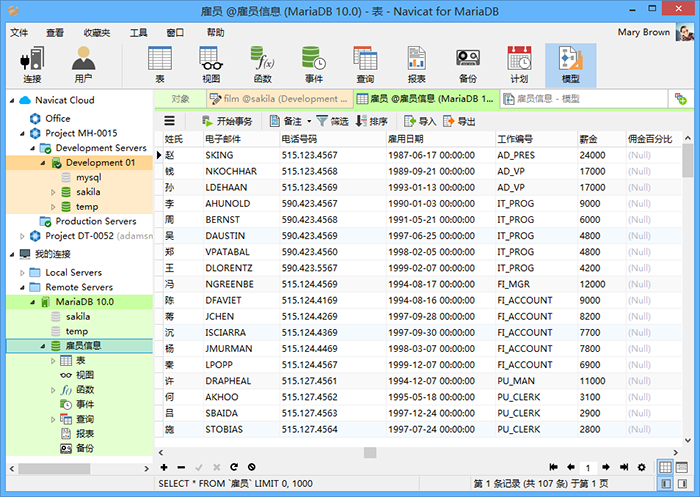
Task: Switch to the 雇员信息 - 模型 tab
Action: pyautogui.click(x=584, y=99)
